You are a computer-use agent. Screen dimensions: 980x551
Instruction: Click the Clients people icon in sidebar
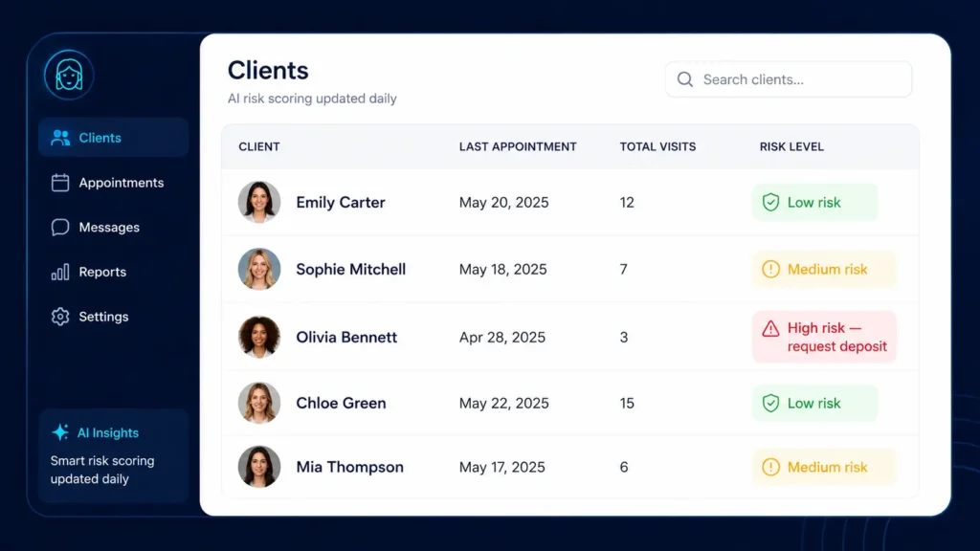click(x=60, y=138)
